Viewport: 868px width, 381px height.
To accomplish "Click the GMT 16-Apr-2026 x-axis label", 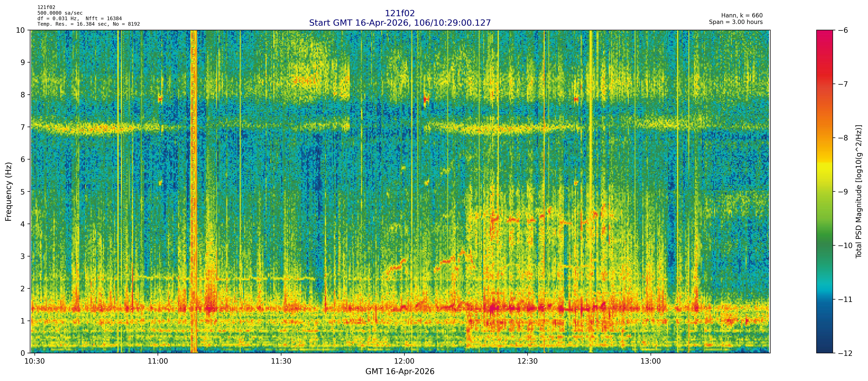I will tap(400, 372).
